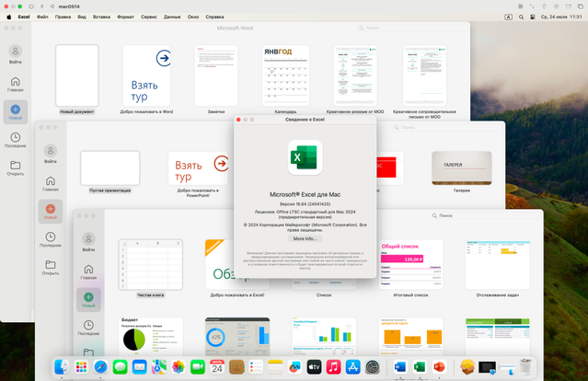This screenshot has width=588, height=381.
Task: Open Последние in the Excel window sidebar
Action: click(88, 328)
